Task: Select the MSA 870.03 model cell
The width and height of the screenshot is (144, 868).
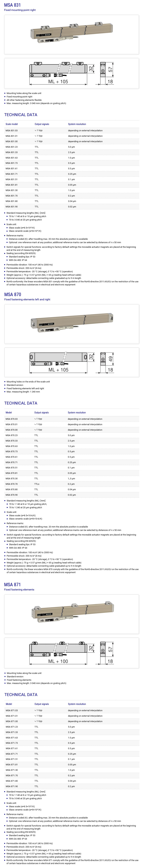Action: (12, 419)
